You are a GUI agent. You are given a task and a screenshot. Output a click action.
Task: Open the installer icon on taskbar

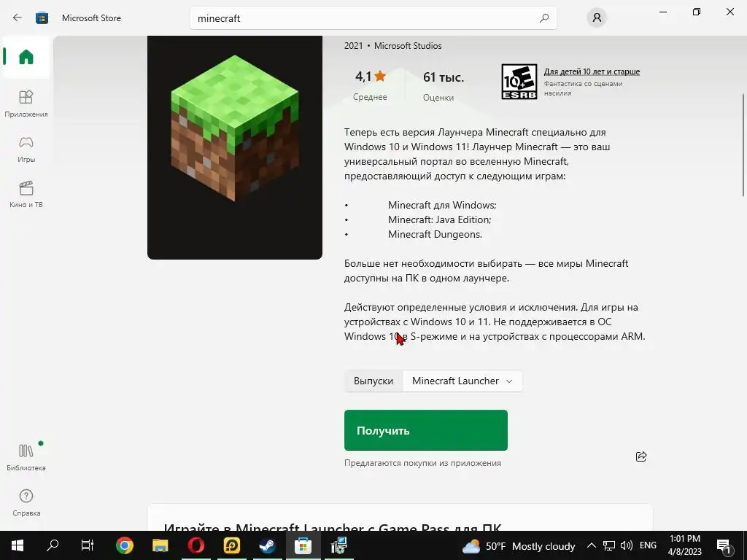(338, 545)
